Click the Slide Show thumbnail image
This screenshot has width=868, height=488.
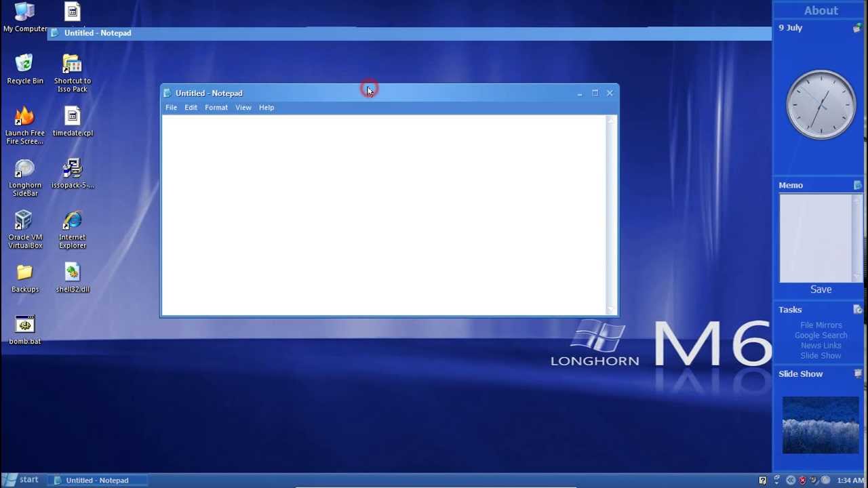pyautogui.click(x=821, y=425)
